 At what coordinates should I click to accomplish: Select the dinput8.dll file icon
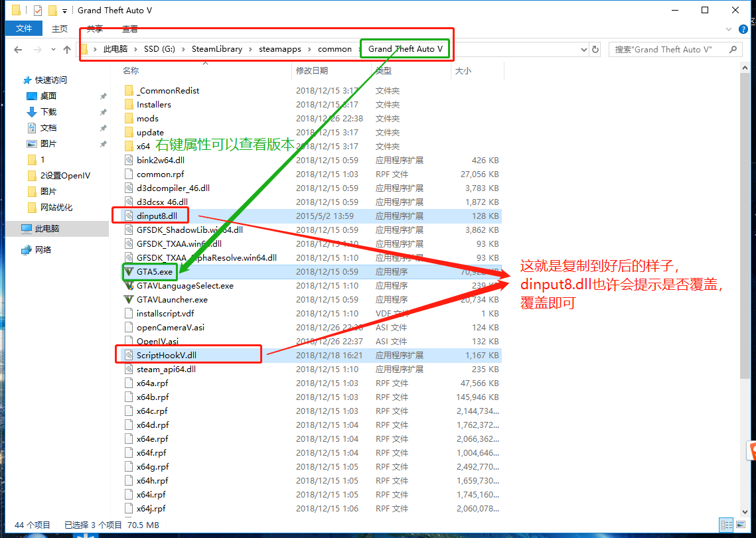[128, 216]
